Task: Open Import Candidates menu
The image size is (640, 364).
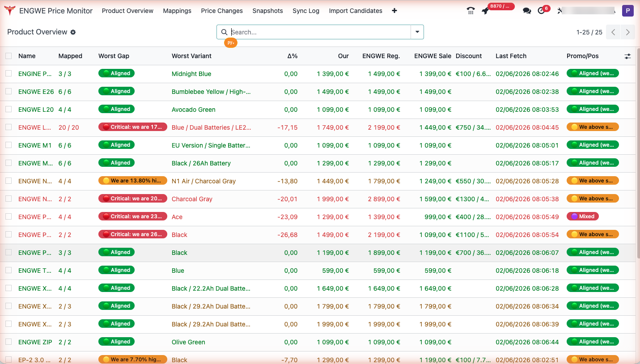Action: pos(356,11)
